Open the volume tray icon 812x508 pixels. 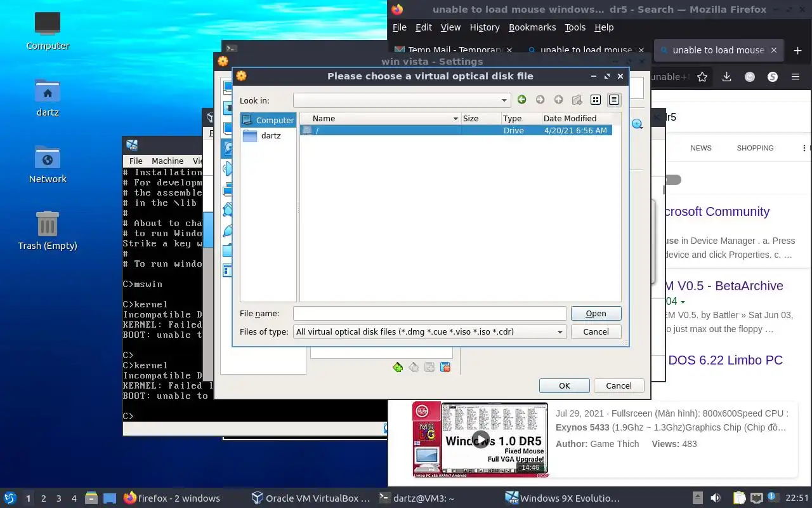pyautogui.click(x=716, y=498)
